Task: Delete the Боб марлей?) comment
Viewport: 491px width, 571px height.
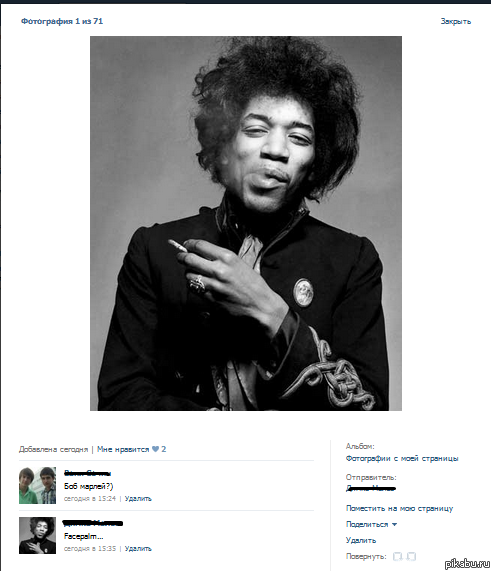Action: pyautogui.click(x=138, y=499)
